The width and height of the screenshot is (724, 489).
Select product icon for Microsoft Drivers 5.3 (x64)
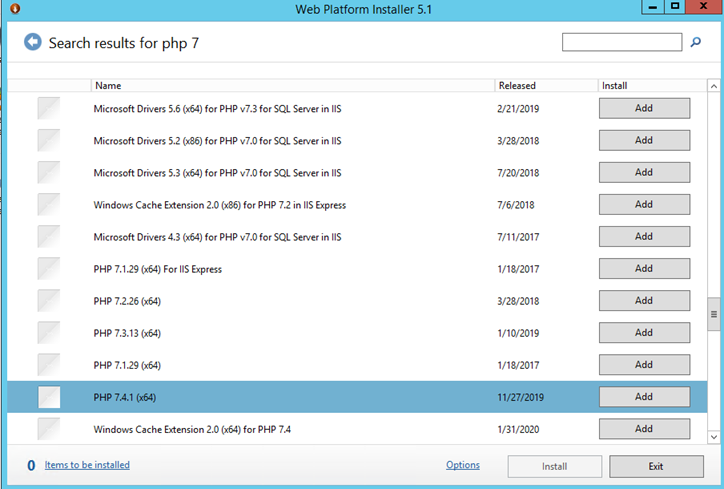click(x=49, y=173)
